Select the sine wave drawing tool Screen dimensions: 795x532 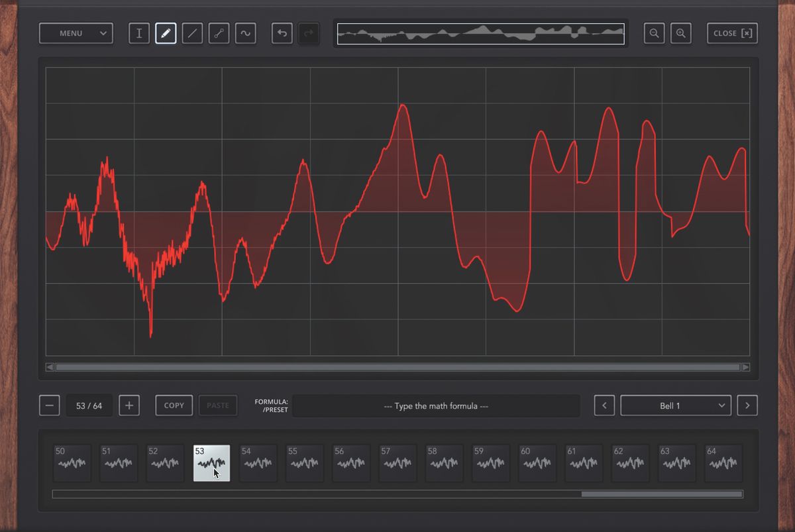point(245,33)
